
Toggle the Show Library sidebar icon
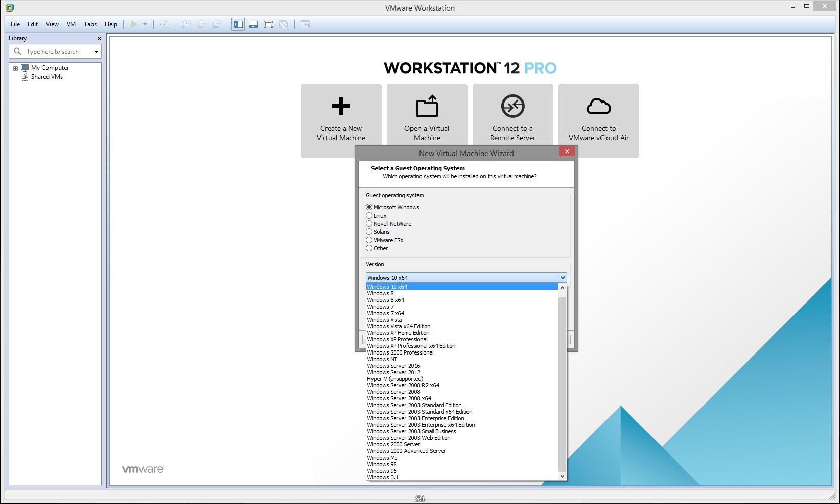[x=238, y=24]
